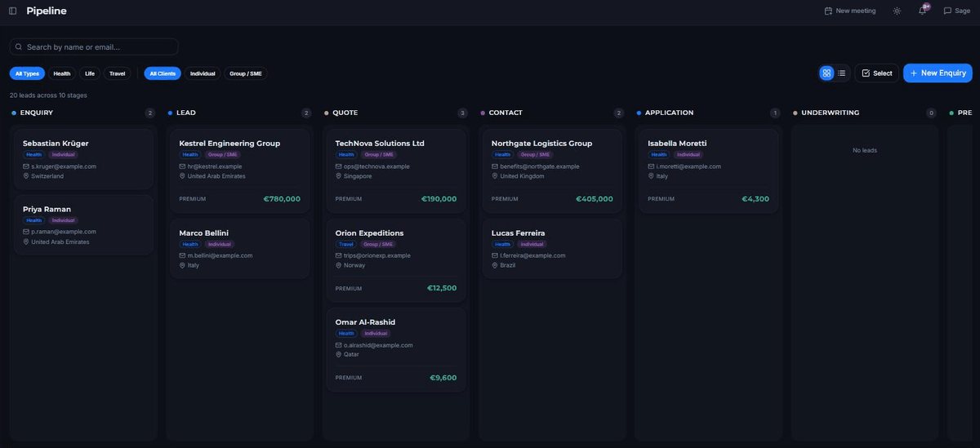Click the Select button

[877, 73]
